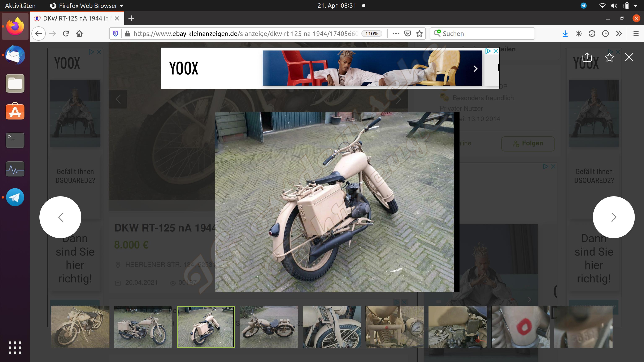Close the DKW RT-125 tab
644x362 pixels.
[117, 18]
